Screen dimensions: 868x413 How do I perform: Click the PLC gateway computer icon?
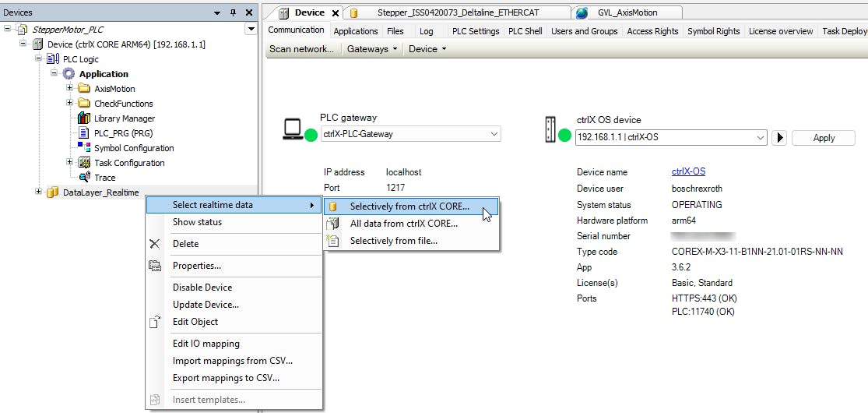coord(292,129)
